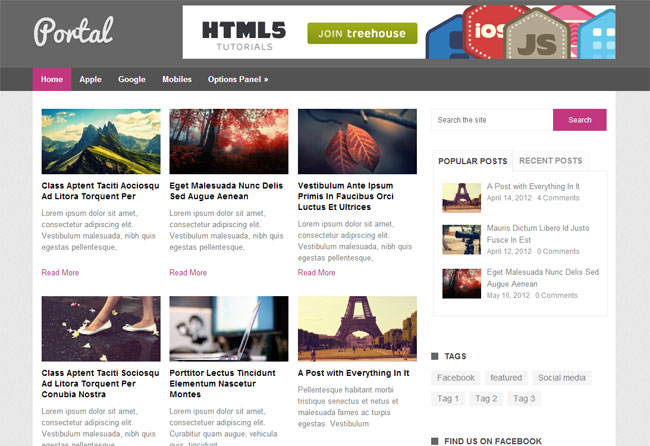Open 'Class Aptent Taciti Aociosqu' post title
The width and height of the screenshot is (650, 446).
[100, 191]
